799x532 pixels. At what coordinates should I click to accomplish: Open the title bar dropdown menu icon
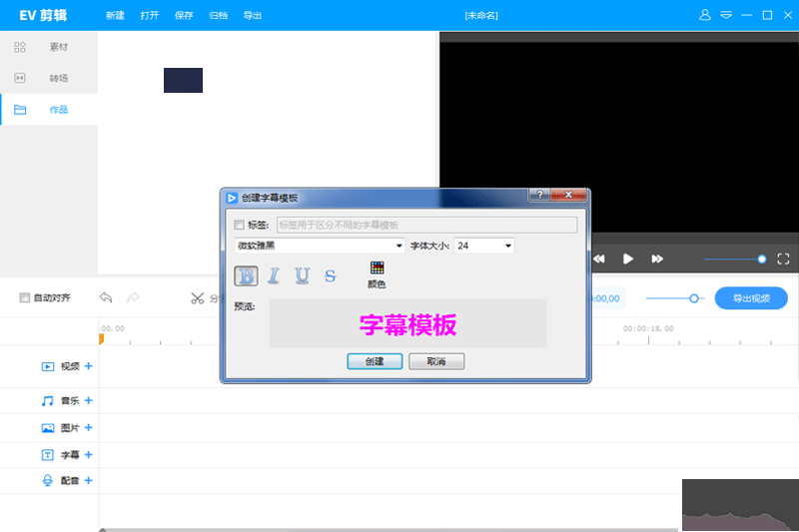pyautogui.click(x=726, y=15)
